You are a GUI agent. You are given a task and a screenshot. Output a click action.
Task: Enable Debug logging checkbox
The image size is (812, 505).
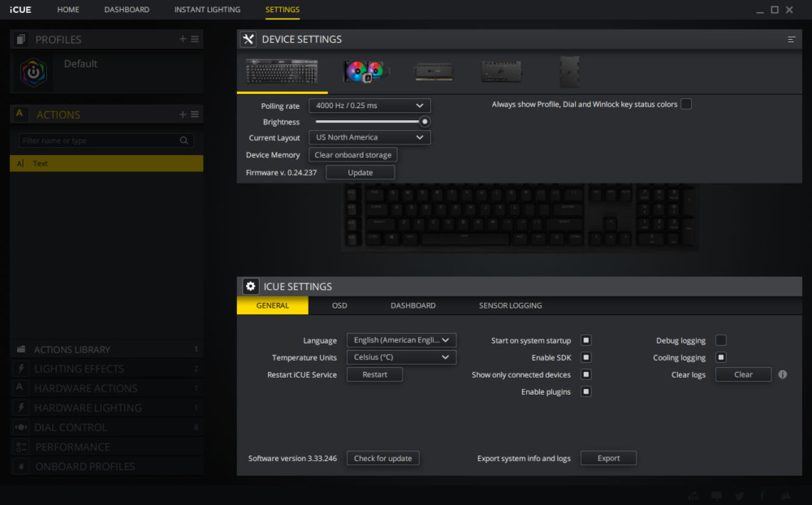[x=721, y=340]
